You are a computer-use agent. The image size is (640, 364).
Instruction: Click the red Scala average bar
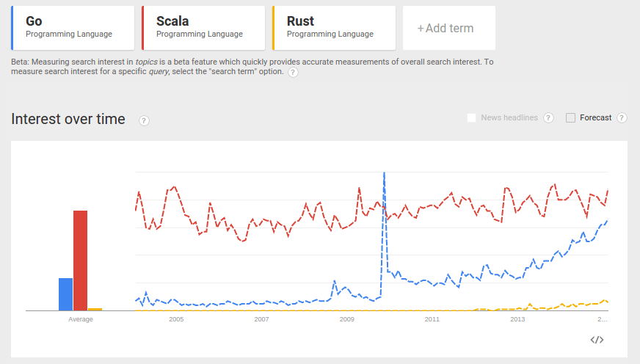point(81,261)
